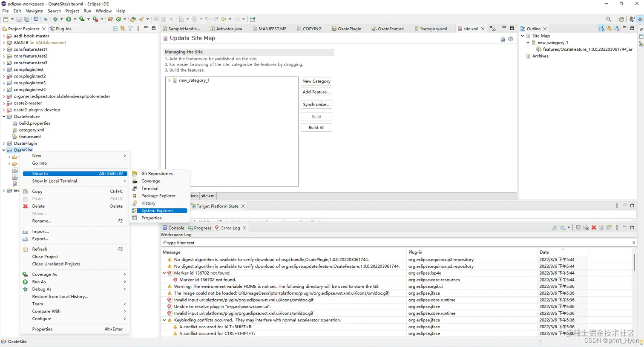Expand new_category_1 in site map tree

(169, 80)
